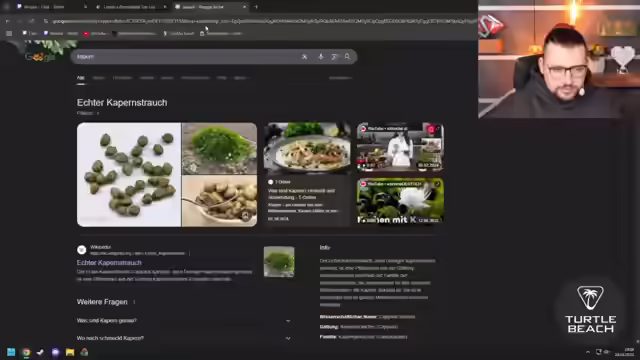Clear the Google search box text
The image size is (640, 360).
click(x=304, y=57)
